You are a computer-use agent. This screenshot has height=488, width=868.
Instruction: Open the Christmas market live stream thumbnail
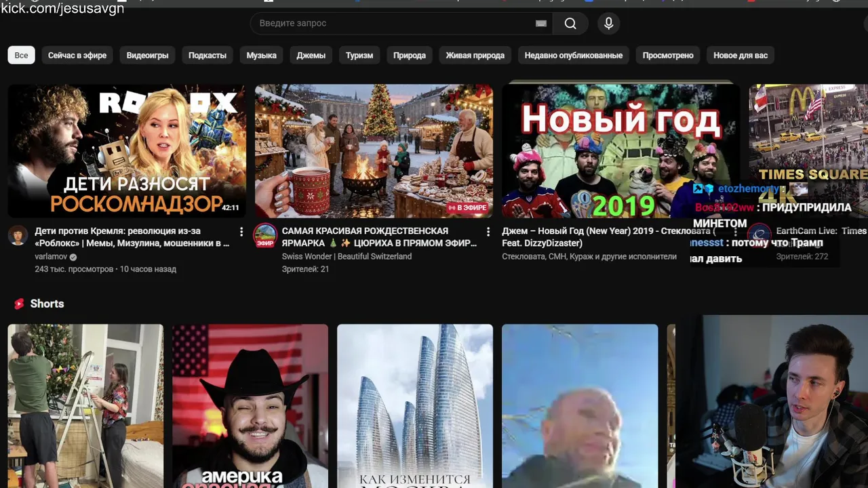(x=374, y=150)
